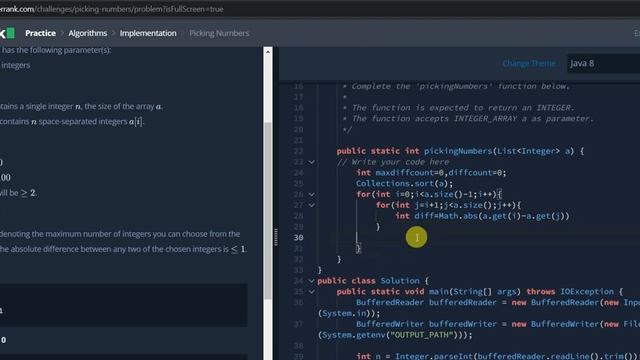Open the Java 8 language dropdown

(603, 63)
